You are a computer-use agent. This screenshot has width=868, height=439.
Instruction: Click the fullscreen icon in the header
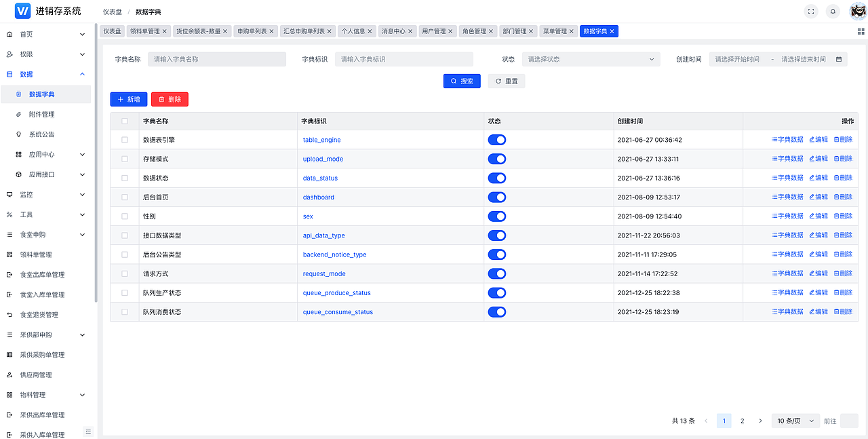click(810, 11)
